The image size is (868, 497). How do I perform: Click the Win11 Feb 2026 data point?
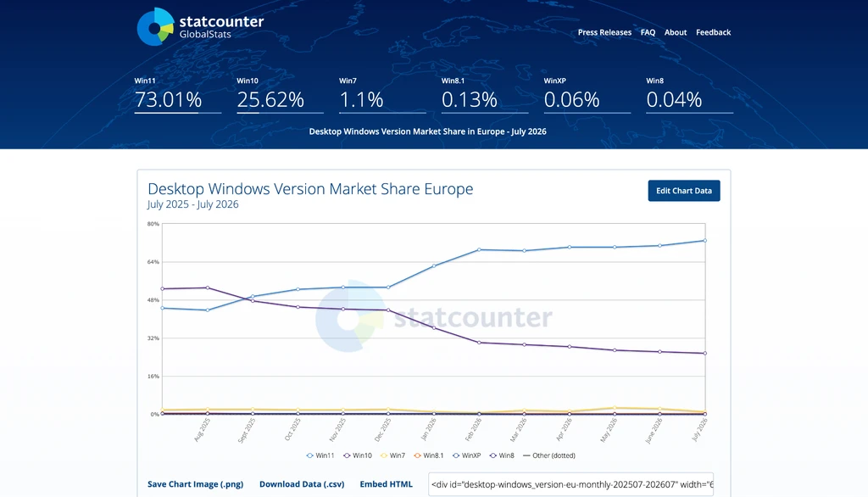479,250
